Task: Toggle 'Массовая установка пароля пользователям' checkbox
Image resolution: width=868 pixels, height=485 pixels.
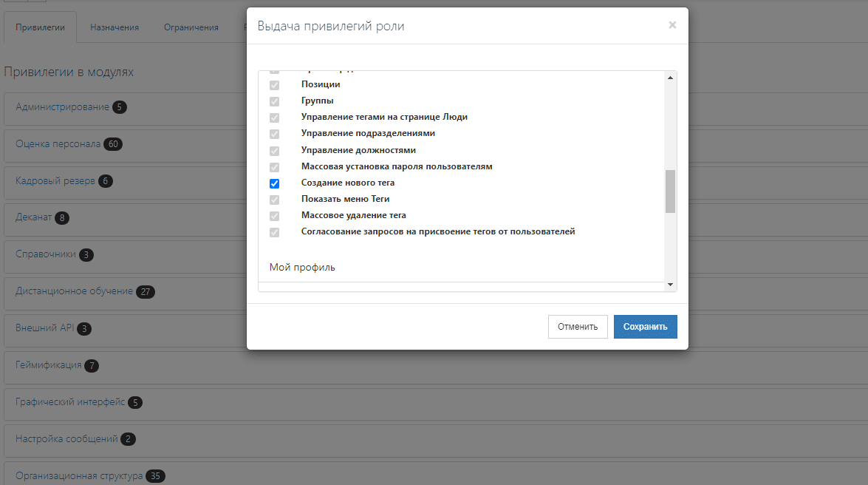Action: coord(275,167)
